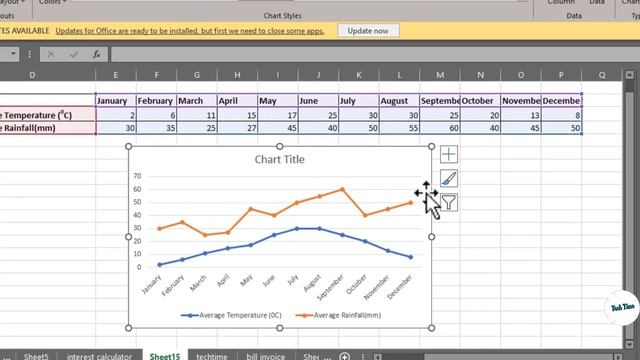Open sheet tab options three dots
Viewport: 640px width, 360px height.
tap(363, 356)
